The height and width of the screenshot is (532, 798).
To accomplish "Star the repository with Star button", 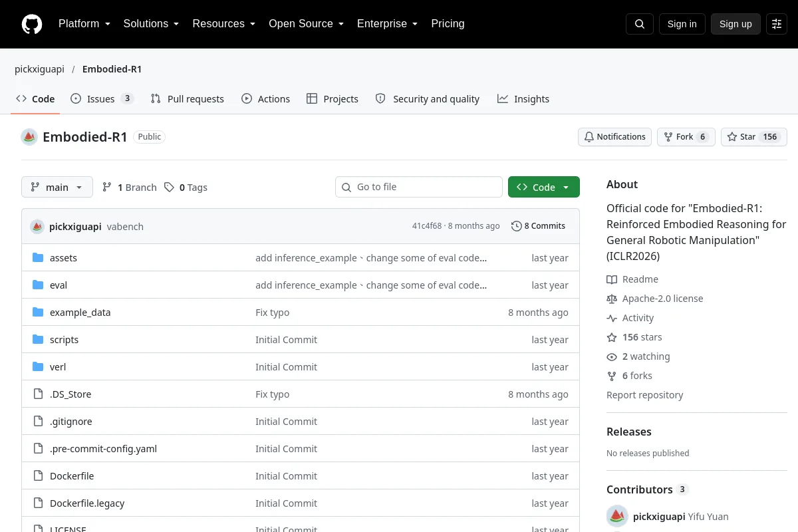I will click(754, 137).
